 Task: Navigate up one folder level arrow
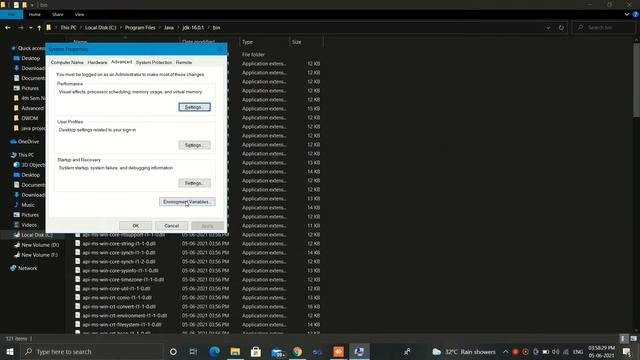click(x=39, y=28)
